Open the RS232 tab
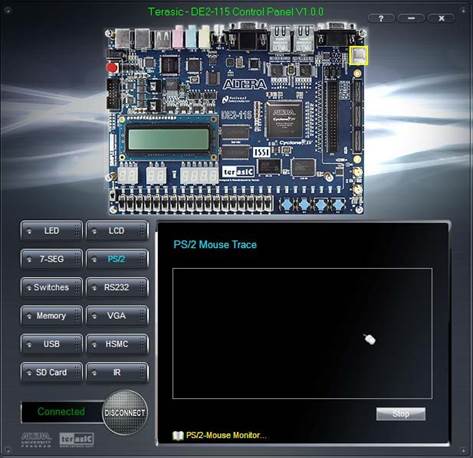The height and width of the screenshot is (458, 473). click(x=117, y=287)
